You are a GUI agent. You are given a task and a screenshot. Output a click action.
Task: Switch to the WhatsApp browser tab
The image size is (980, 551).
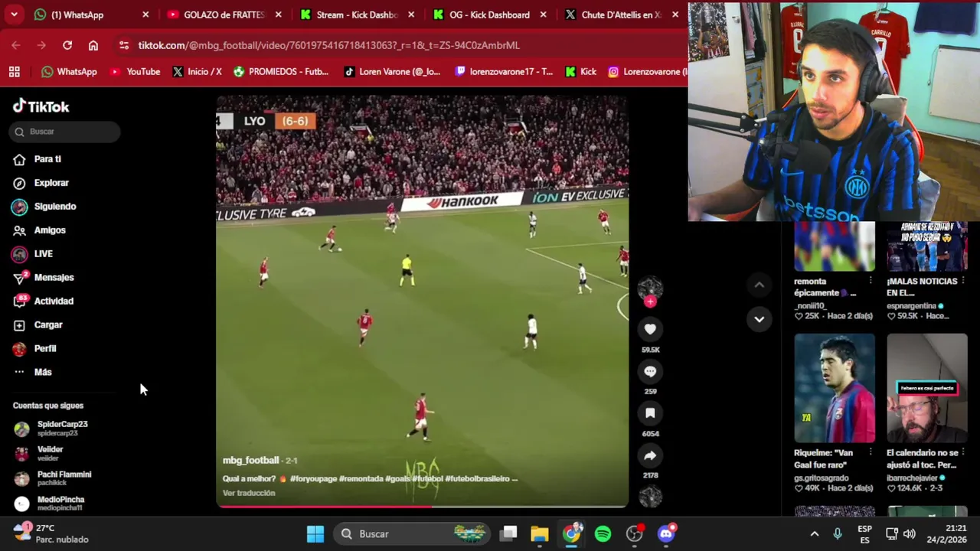point(77,15)
